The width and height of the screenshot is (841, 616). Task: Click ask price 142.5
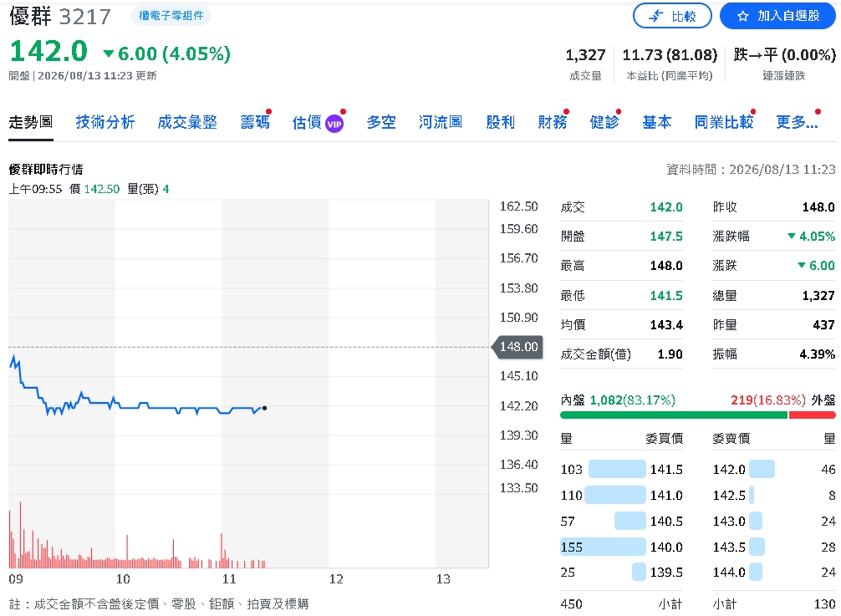[x=729, y=496]
